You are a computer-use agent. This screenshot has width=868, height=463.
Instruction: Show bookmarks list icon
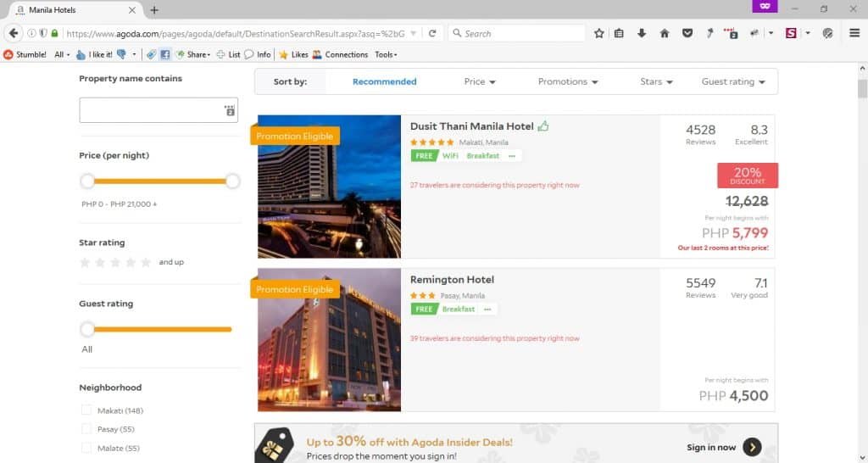619,33
